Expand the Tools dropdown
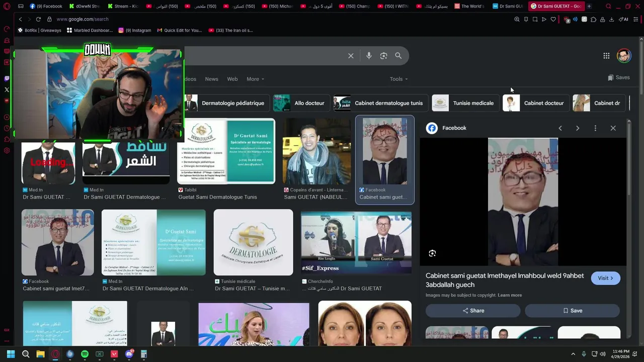 coord(399,79)
